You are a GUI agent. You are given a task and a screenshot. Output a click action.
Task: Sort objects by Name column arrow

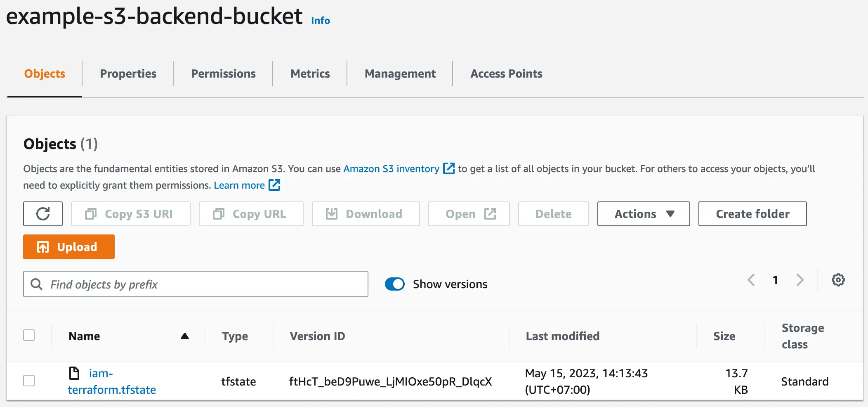point(184,336)
